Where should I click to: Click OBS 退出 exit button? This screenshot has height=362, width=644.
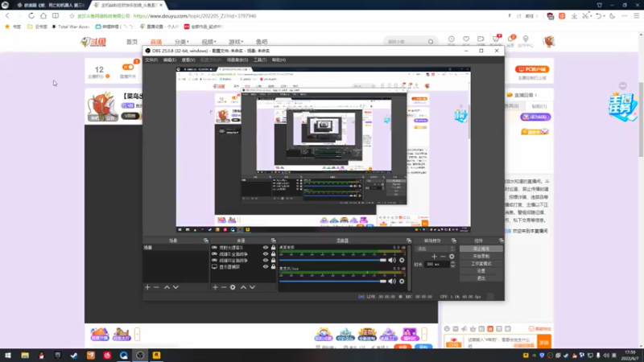481,278
